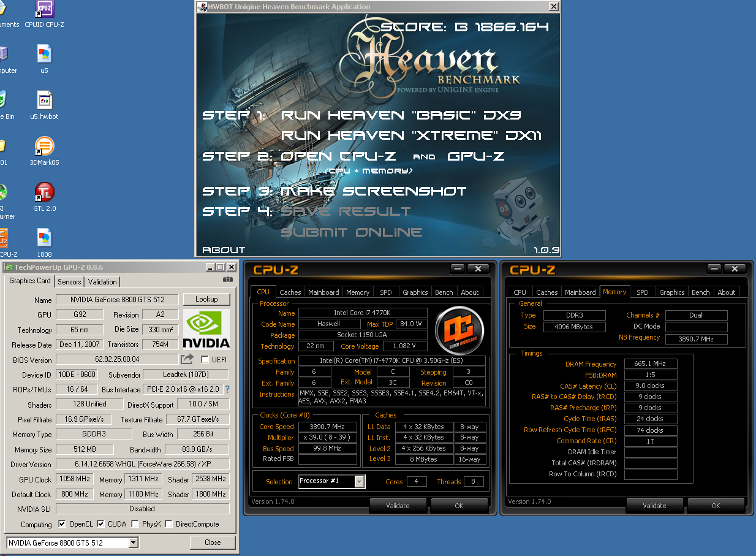Click the CAS# Latency value 9.0 clocks
The image size is (756, 556).
651,386
